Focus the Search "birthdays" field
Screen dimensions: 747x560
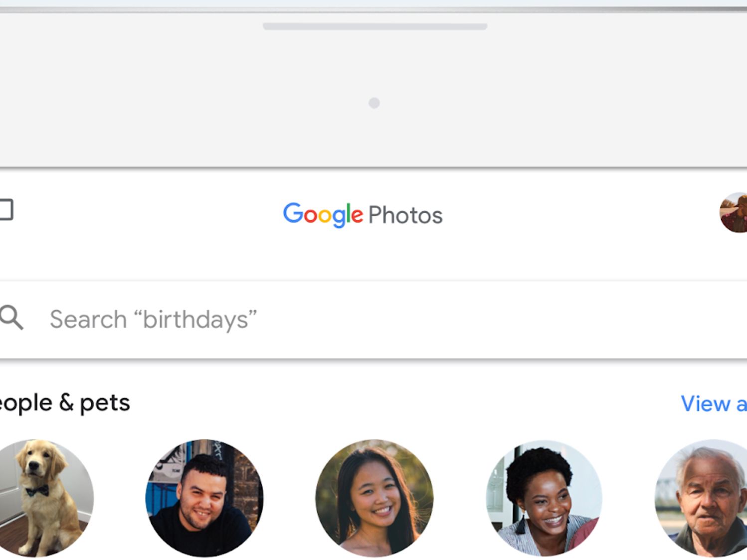pos(153,319)
